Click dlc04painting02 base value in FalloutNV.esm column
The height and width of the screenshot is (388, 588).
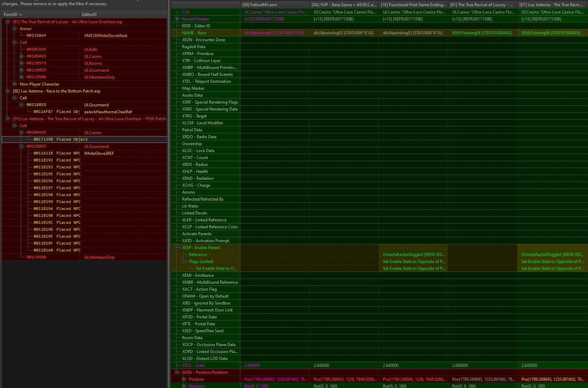pyautogui.click(x=274, y=33)
